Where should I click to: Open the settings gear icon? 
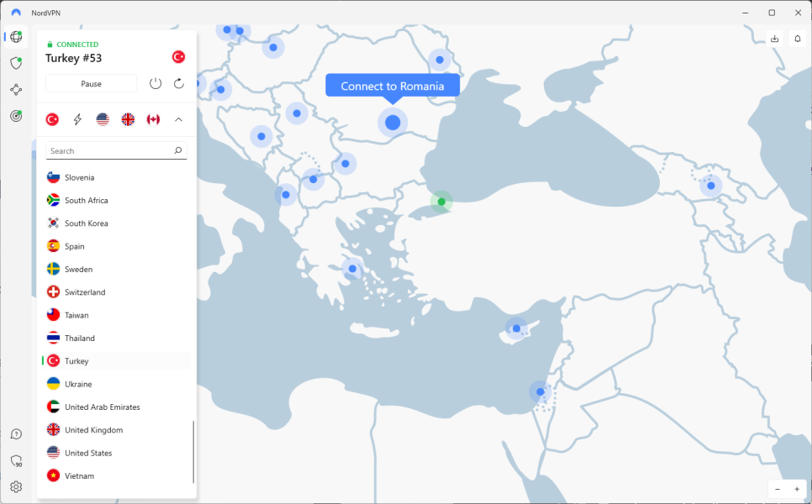click(x=16, y=487)
